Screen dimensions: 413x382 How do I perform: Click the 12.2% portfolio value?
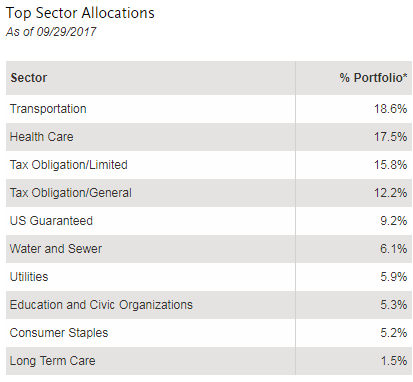pyautogui.click(x=390, y=193)
